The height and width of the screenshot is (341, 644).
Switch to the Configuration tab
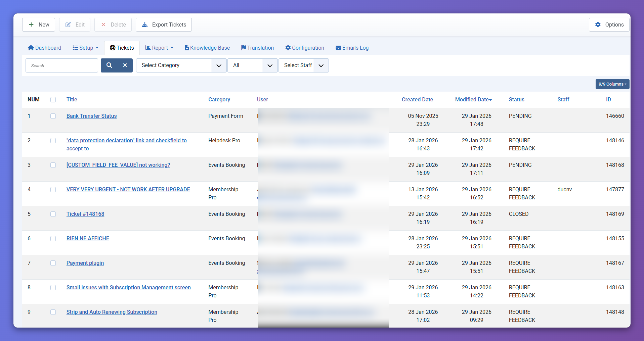pos(305,48)
